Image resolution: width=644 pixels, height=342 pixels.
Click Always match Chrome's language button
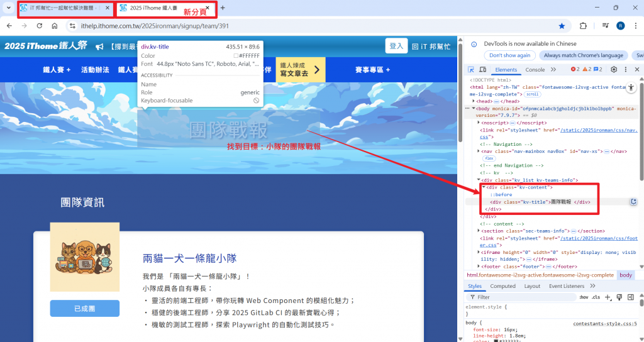(x=583, y=55)
